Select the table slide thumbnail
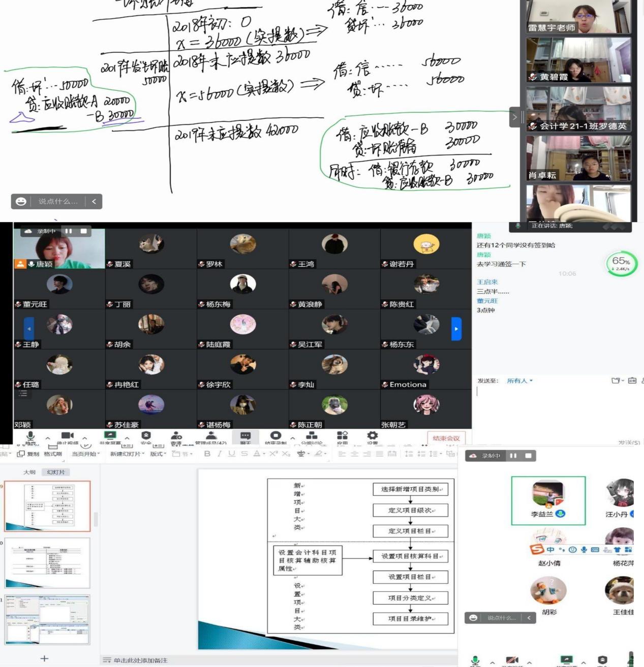 pyautogui.click(x=47, y=563)
